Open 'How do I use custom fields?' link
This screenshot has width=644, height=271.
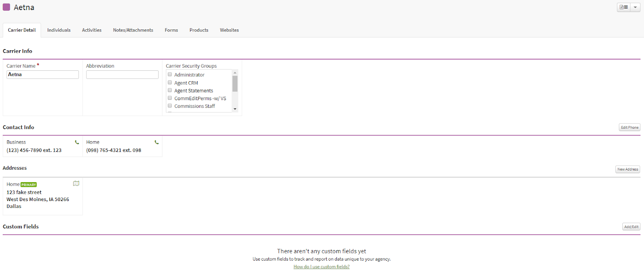(x=322, y=267)
